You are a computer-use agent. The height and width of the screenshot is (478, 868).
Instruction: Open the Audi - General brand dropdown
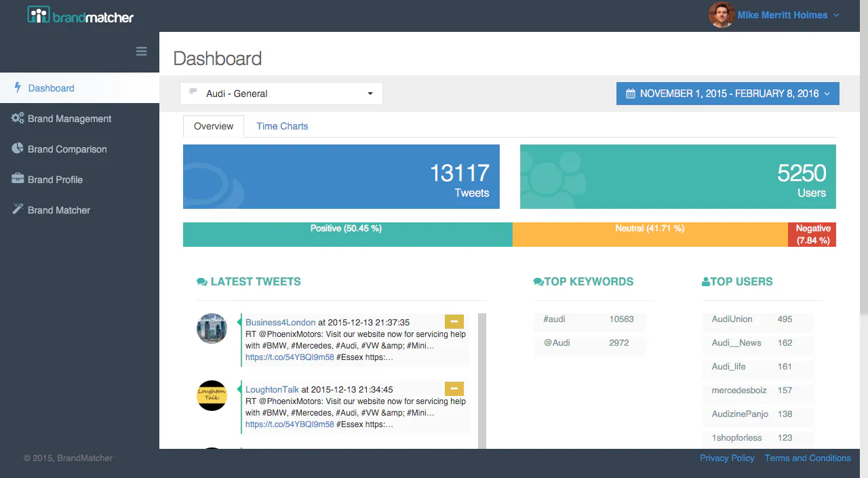[x=281, y=94]
